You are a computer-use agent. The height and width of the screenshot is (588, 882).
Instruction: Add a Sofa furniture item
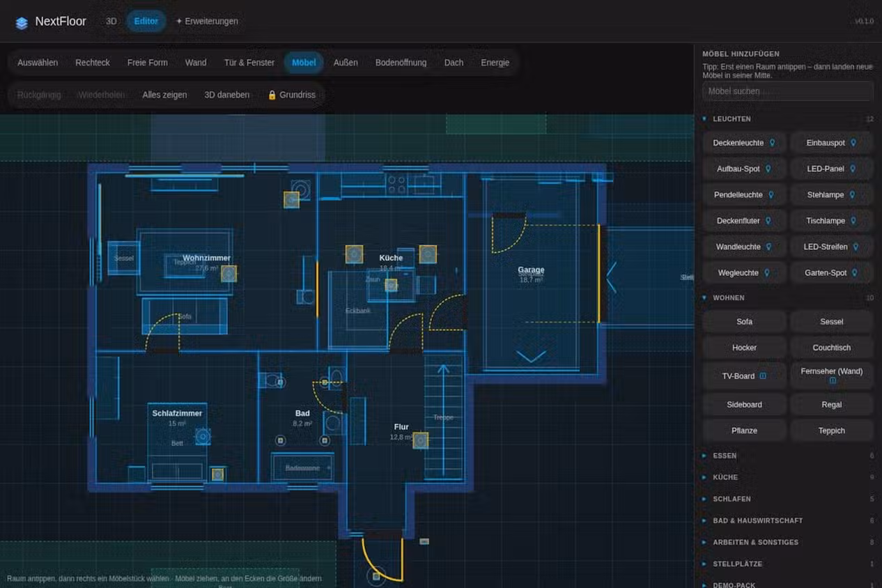pos(744,322)
